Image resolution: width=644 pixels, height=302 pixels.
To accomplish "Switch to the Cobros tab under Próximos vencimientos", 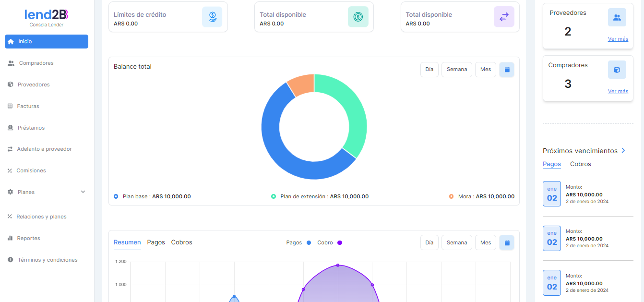I will pyautogui.click(x=580, y=164).
